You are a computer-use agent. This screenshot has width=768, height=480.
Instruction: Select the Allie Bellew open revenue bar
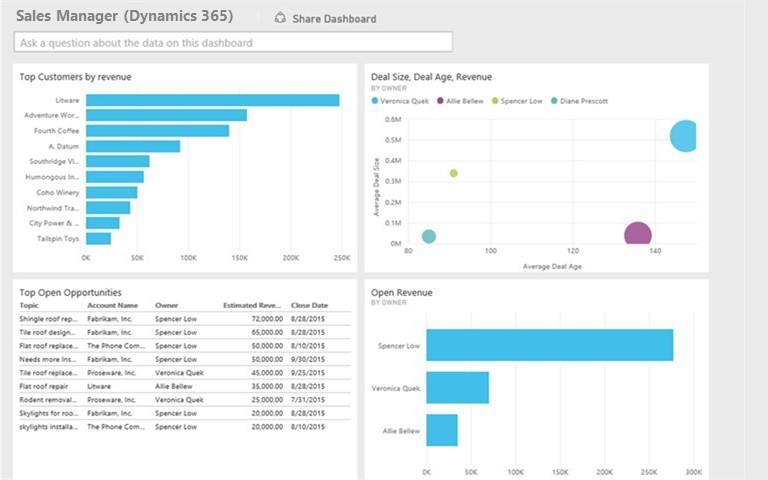click(x=442, y=430)
